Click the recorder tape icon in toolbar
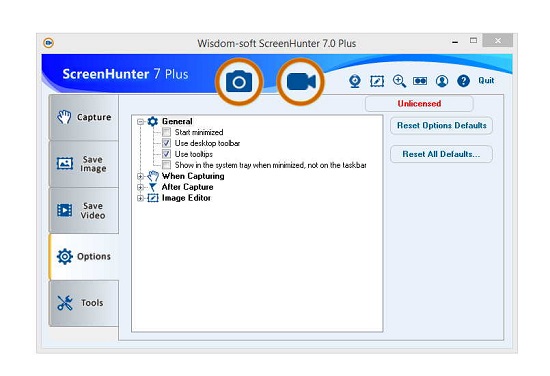The image size is (550, 376). 420,81
